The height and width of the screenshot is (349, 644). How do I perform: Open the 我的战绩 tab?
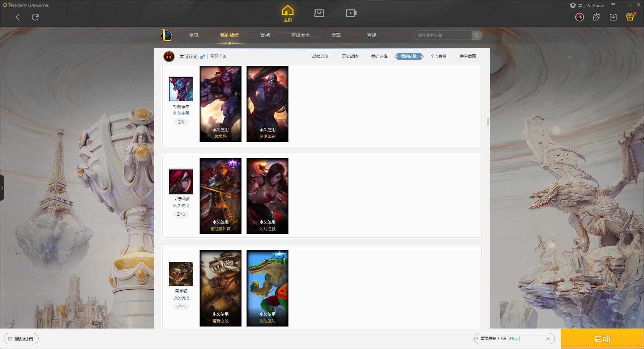(x=229, y=35)
